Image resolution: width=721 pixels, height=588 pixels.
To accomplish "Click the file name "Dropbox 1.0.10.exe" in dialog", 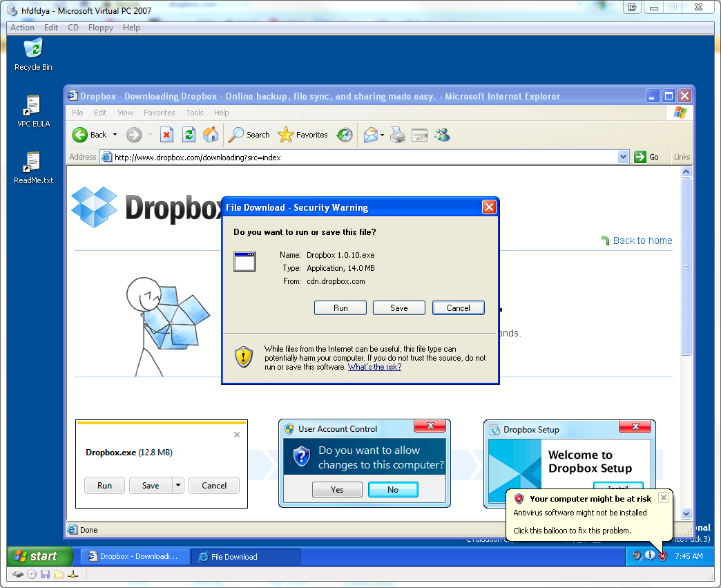I will (340, 255).
